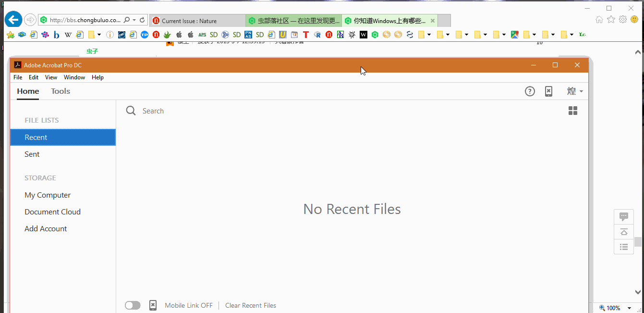
Task: Open the APS bookmark
Action: pyautogui.click(x=202, y=35)
